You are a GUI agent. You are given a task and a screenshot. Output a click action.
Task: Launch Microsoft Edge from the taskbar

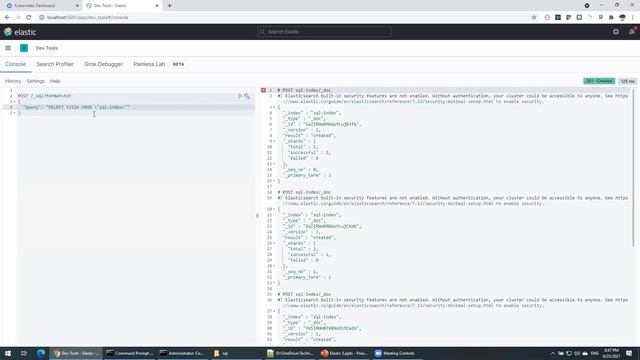coord(40,353)
